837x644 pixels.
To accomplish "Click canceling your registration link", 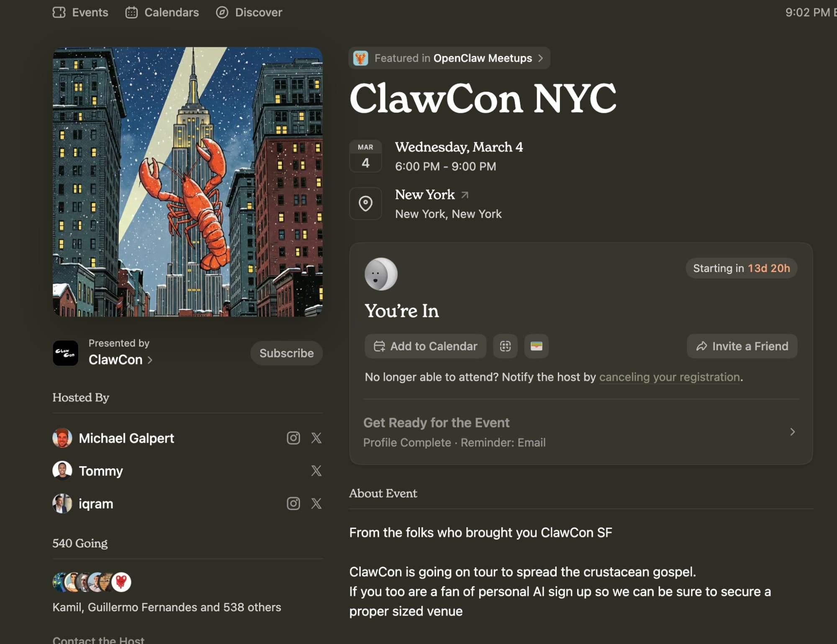I will (669, 377).
